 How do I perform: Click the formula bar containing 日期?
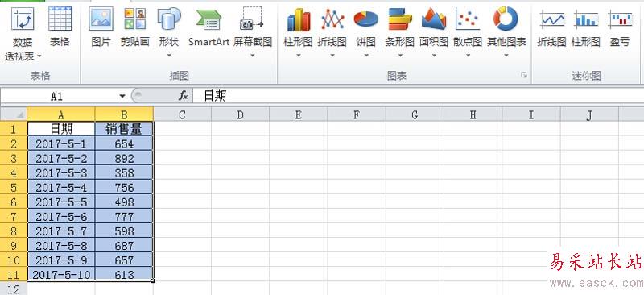pyautogui.click(x=418, y=96)
